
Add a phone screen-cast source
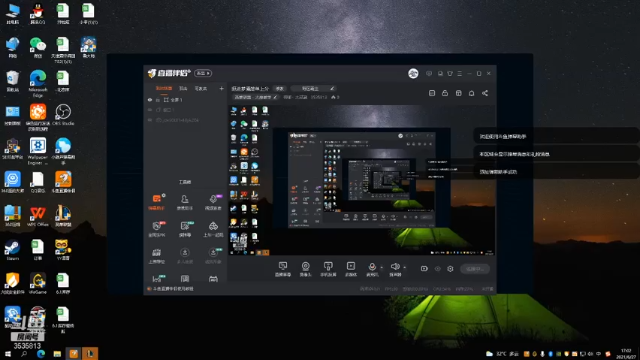[328, 269]
